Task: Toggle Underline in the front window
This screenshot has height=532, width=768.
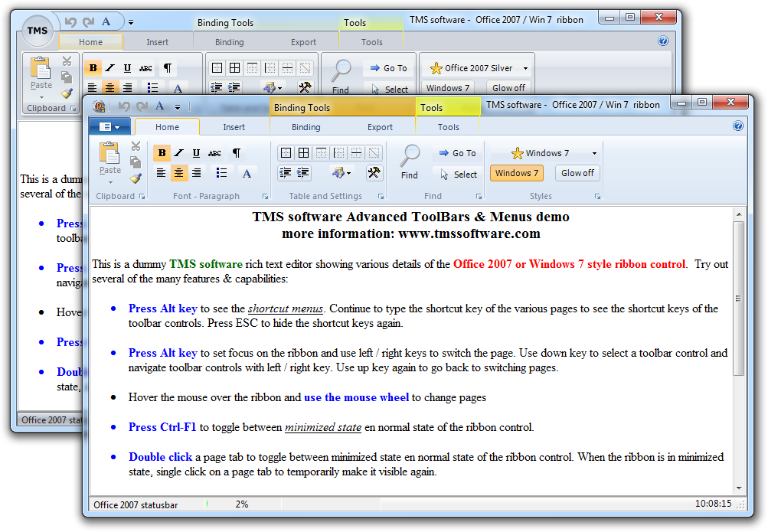Action: 196,152
